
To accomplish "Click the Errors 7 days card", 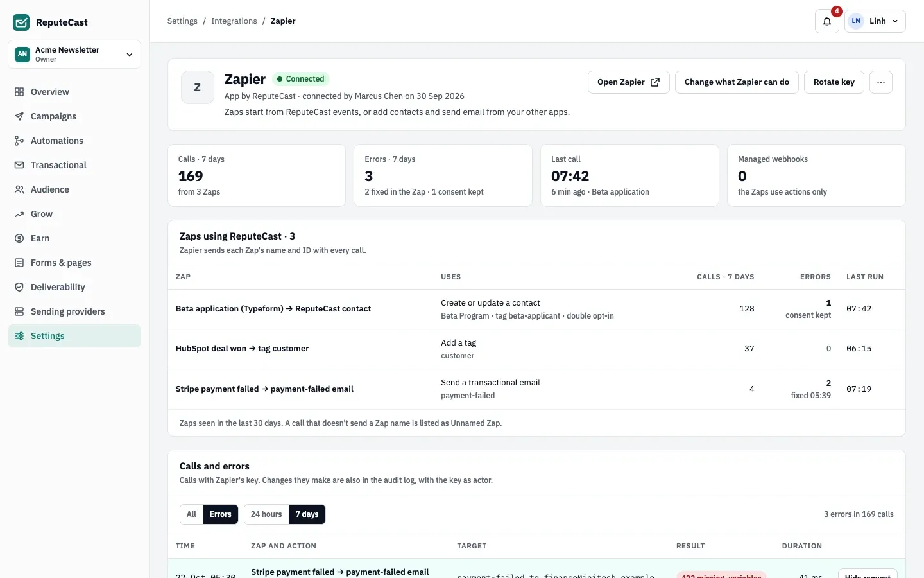I will click(x=443, y=175).
